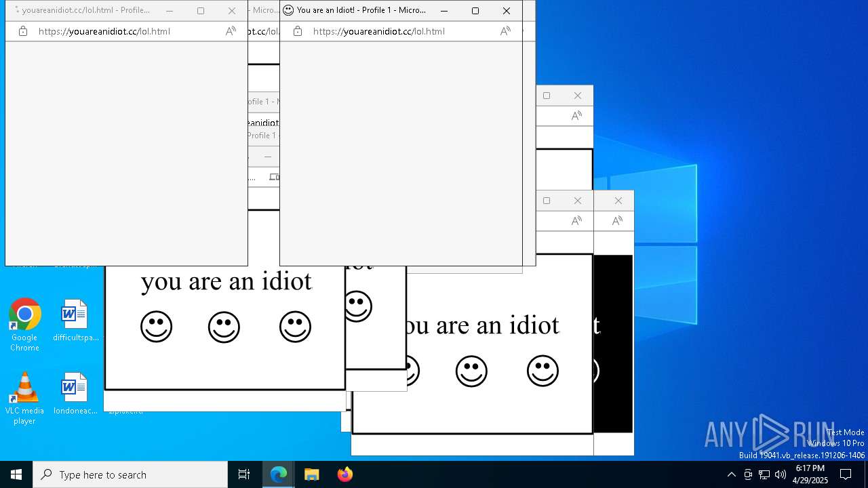Image resolution: width=868 pixels, height=488 pixels.
Task: Launch Firefox from the taskbar
Action: coord(344,474)
